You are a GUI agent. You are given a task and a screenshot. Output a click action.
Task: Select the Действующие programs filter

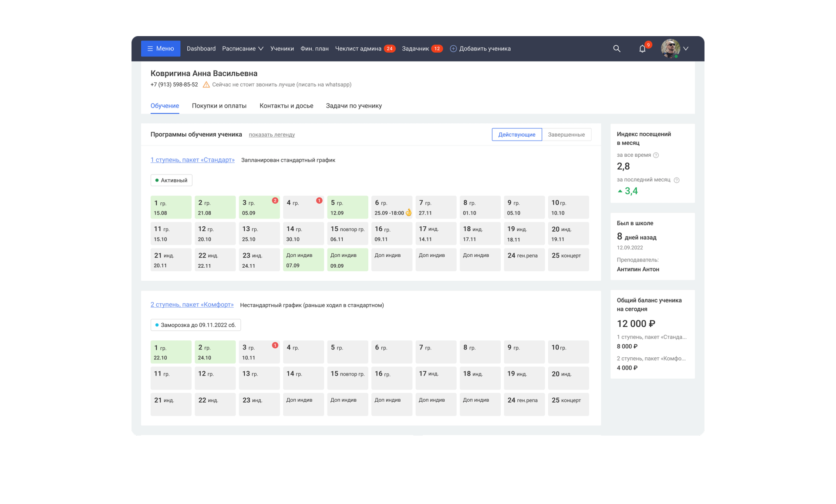coord(516,134)
